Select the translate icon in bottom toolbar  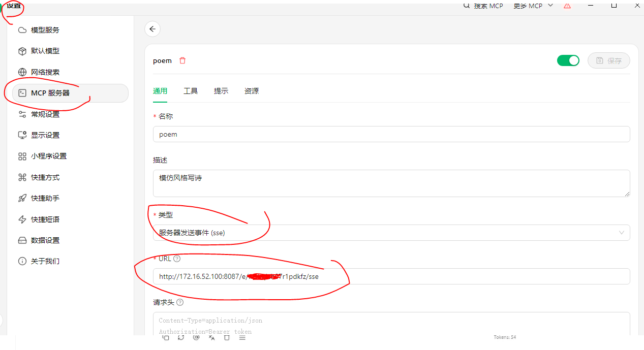[211, 337]
